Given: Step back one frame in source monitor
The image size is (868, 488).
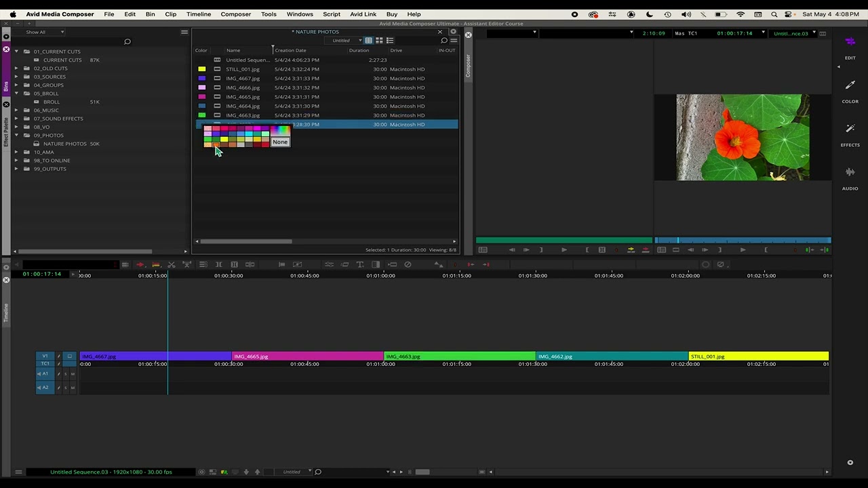Looking at the screenshot, I should coord(512,250).
